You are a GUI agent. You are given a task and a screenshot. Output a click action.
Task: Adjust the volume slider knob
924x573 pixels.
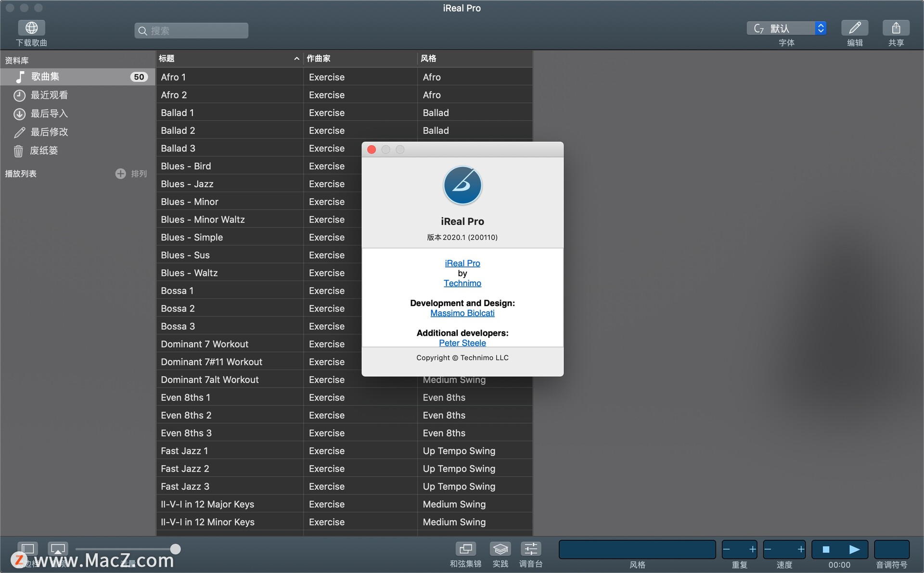[176, 549]
